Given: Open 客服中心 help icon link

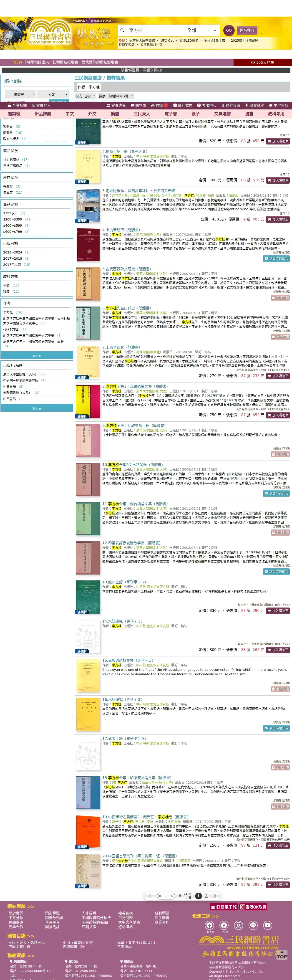Looking at the screenshot, I should (207, 105).
